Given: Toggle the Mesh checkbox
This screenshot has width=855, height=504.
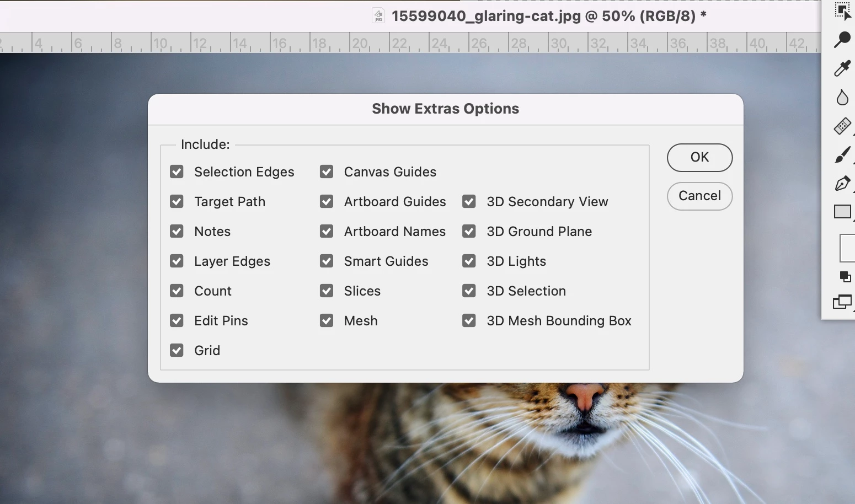Looking at the screenshot, I should tap(327, 321).
